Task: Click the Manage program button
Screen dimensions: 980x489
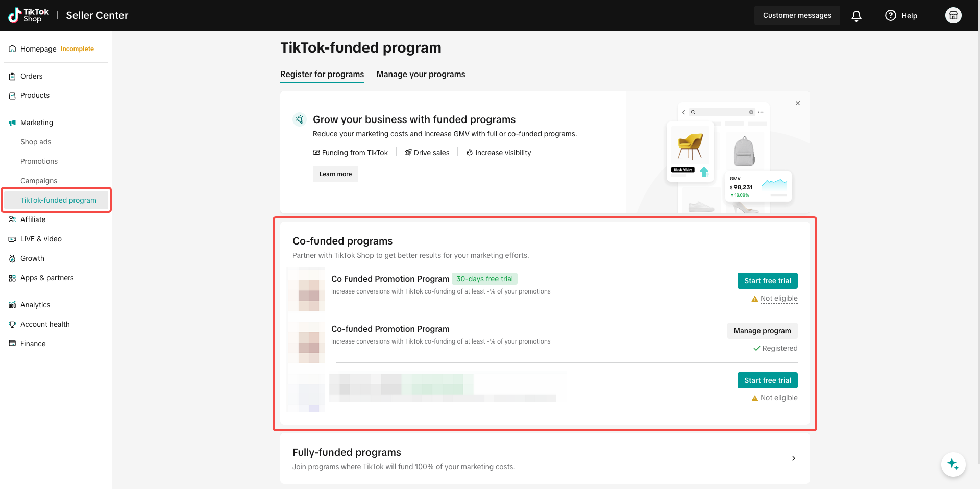Action: click(x=762, y=331)
